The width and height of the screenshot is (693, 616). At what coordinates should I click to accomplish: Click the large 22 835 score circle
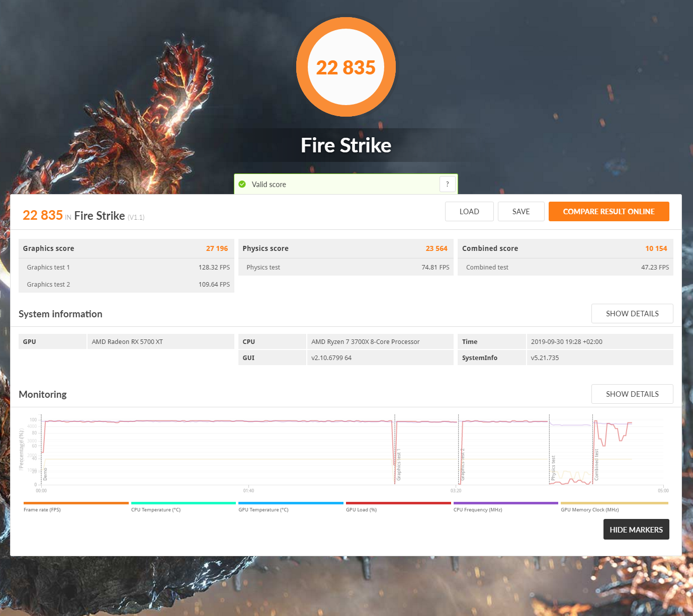tap(346, 67)
